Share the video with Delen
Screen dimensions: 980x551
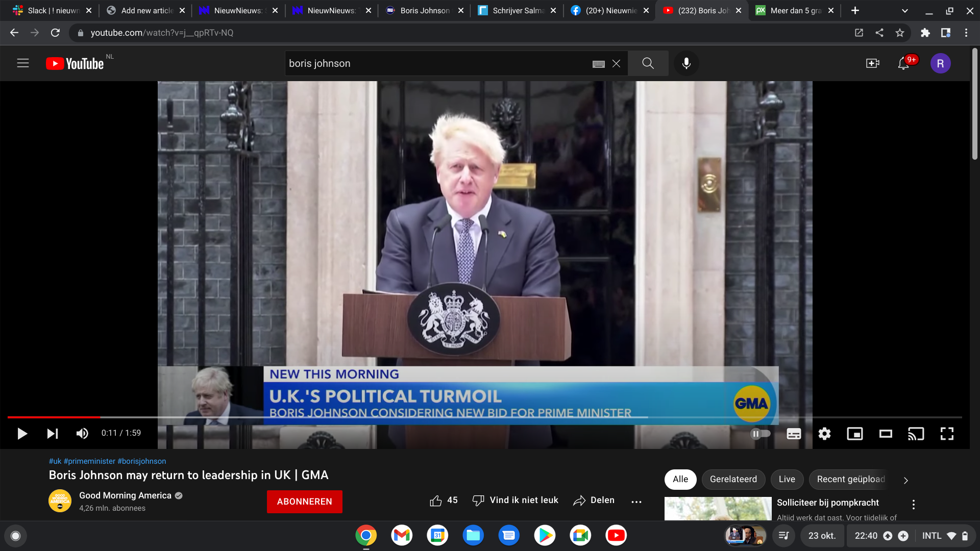[594, 500]
